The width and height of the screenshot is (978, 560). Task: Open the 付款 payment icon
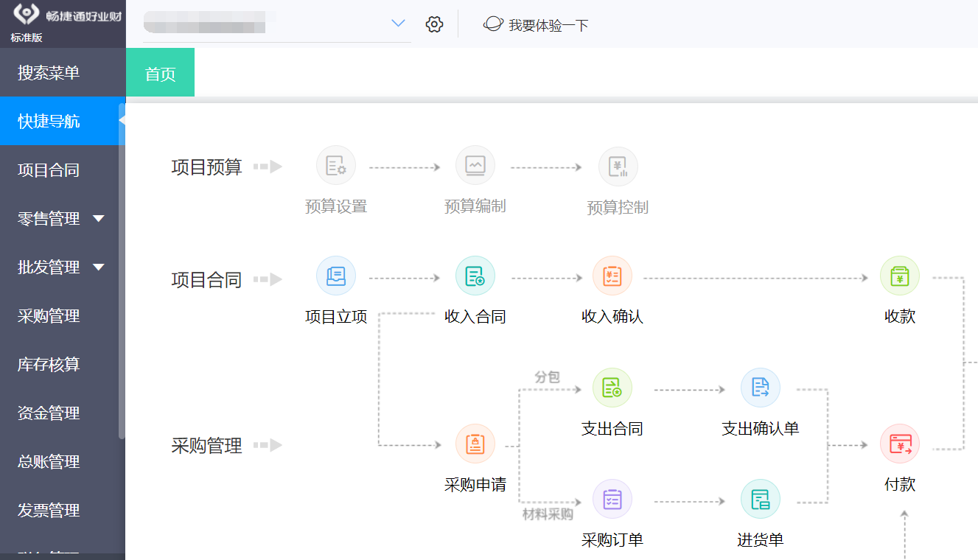pyautogui.click(x=900, y=444)
